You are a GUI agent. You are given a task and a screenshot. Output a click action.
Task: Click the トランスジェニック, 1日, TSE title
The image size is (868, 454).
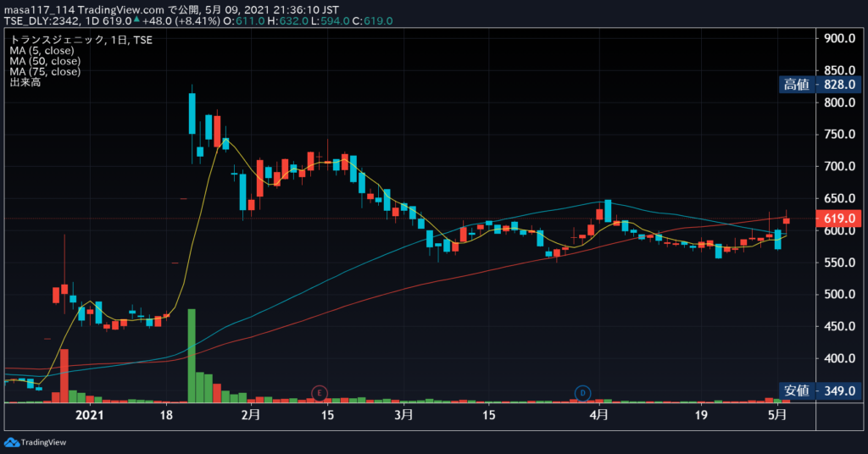(81, 40)
